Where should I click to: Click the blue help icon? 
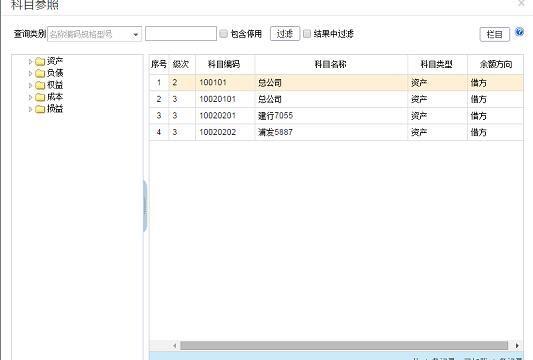click(x=519, y=32)
